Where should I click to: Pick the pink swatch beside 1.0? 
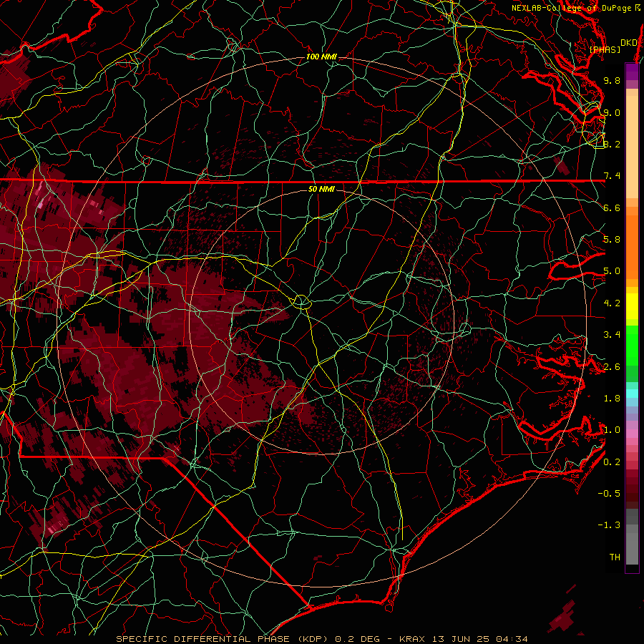[632, 433]
